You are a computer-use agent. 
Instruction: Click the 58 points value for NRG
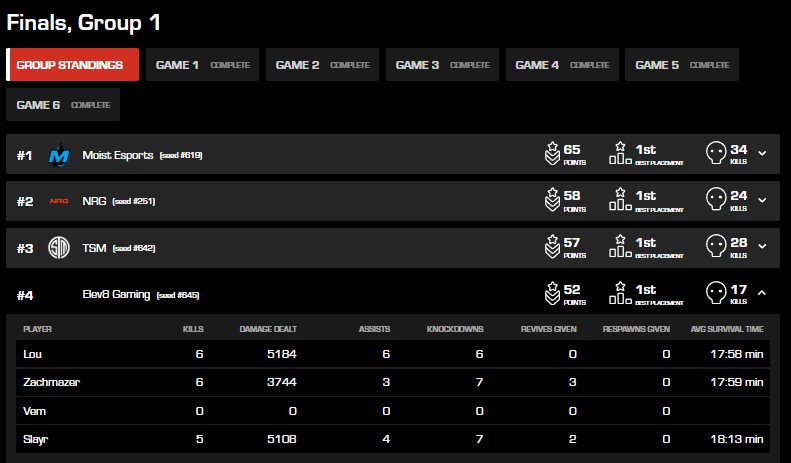tap(572, 196)
